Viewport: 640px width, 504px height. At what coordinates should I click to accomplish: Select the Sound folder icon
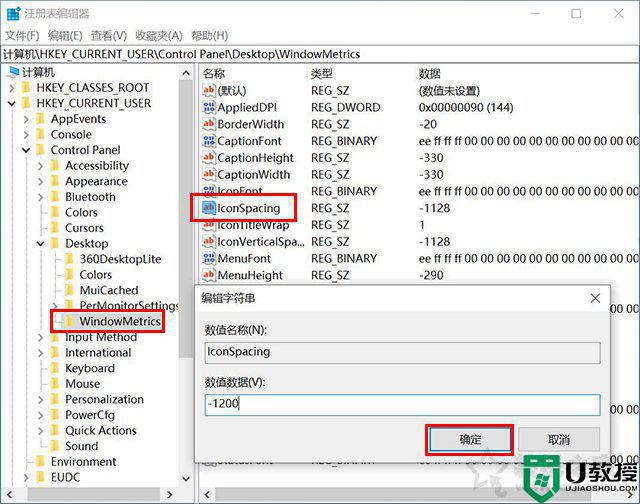[55, 446]
